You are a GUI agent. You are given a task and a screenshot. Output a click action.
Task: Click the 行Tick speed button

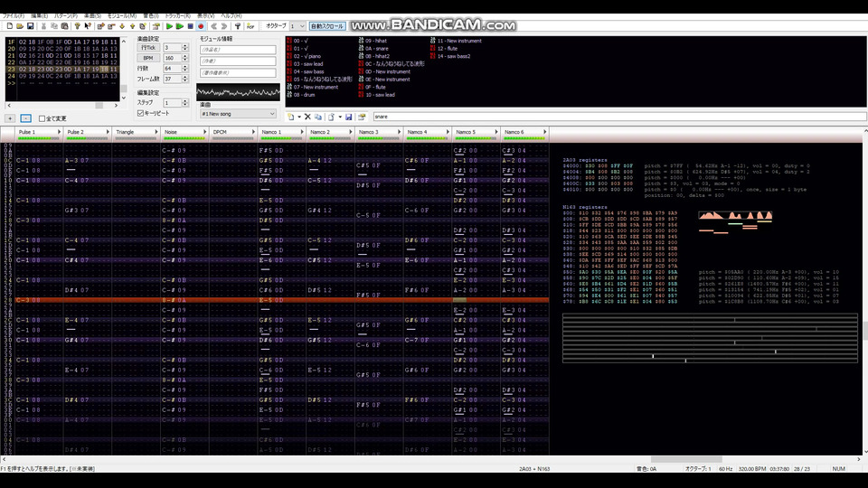pyautogui.click(x=148, y=48)
